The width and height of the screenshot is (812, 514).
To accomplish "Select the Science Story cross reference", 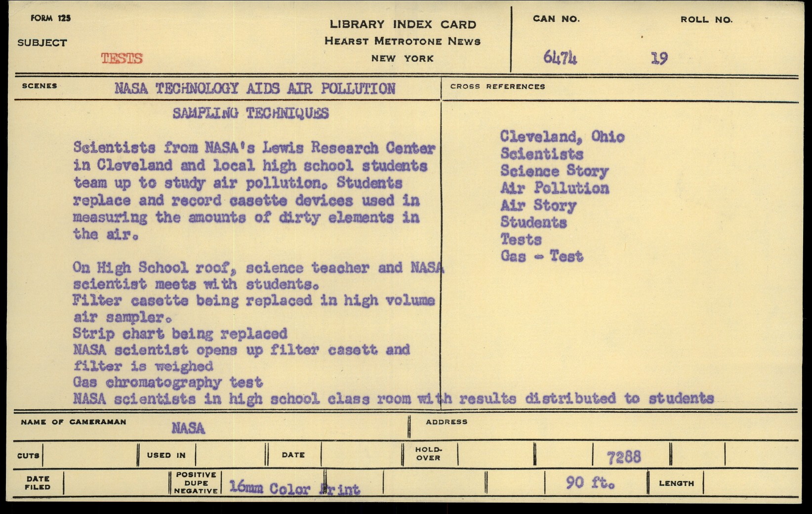I will pyautogui.click(x=554, y=171).
